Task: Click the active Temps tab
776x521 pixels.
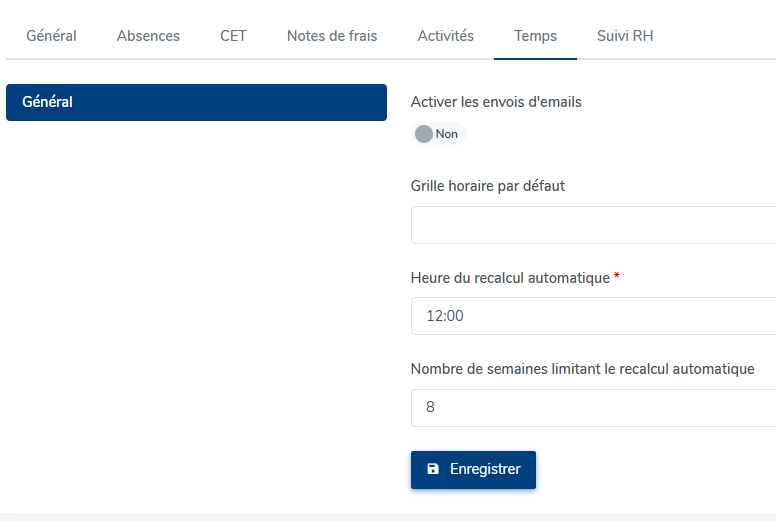Action: click(535, 36)
